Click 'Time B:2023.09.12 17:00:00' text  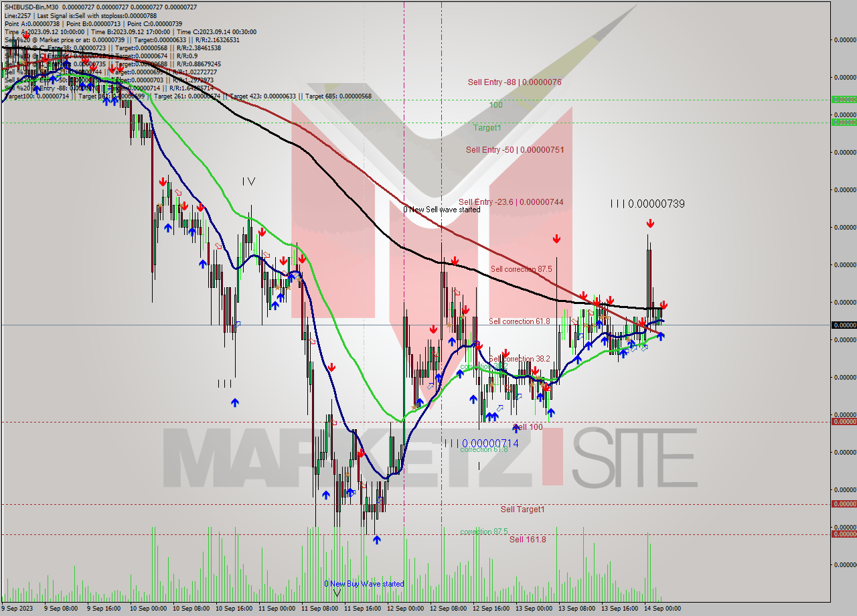130,31
